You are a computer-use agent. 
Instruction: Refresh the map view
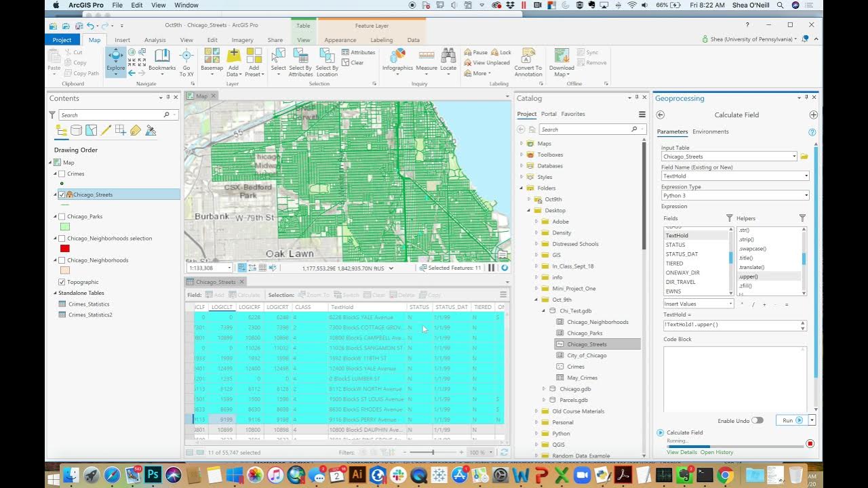pos(504,268)
